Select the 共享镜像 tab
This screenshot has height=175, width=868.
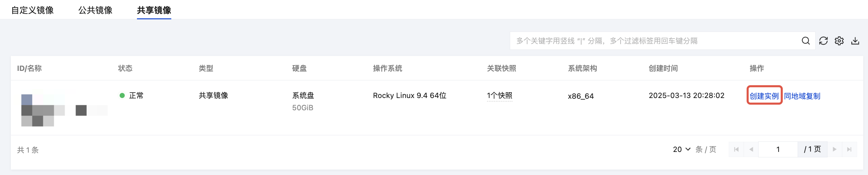tap(154, 10)
